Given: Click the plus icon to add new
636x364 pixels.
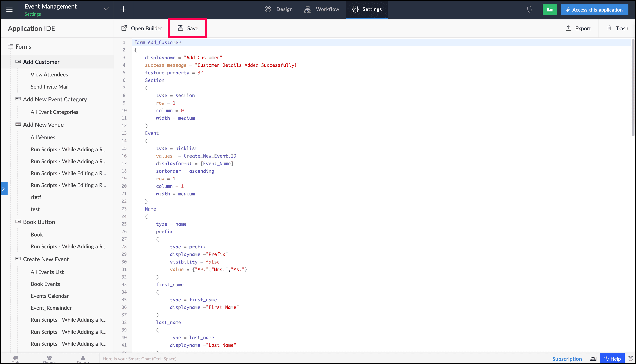Looking at the screenshot, I should click(x=123, y=9).
